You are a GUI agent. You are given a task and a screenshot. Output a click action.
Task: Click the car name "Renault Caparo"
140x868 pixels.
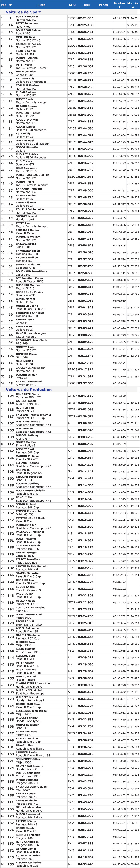(x=26, y=233)
